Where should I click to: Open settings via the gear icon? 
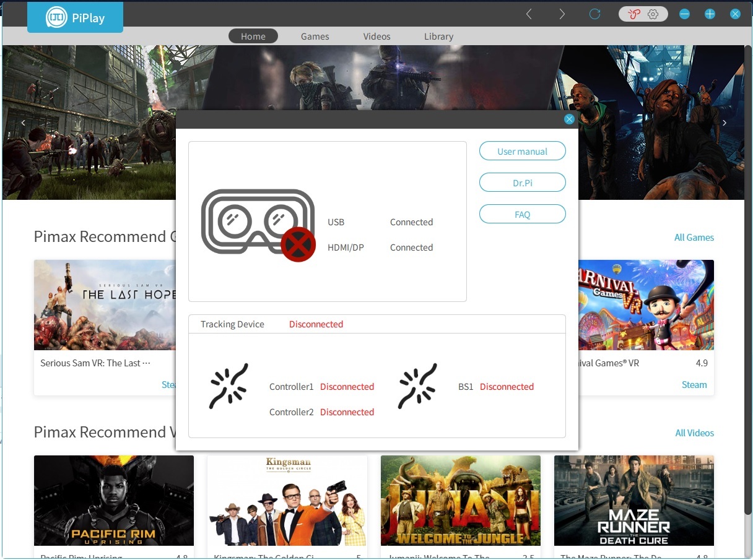pos(653,14)
